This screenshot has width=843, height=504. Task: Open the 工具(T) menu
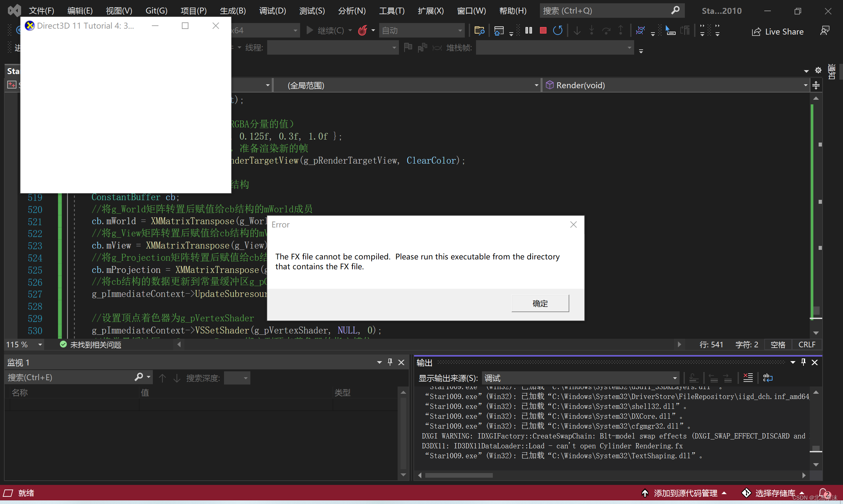tap(392, 11)
